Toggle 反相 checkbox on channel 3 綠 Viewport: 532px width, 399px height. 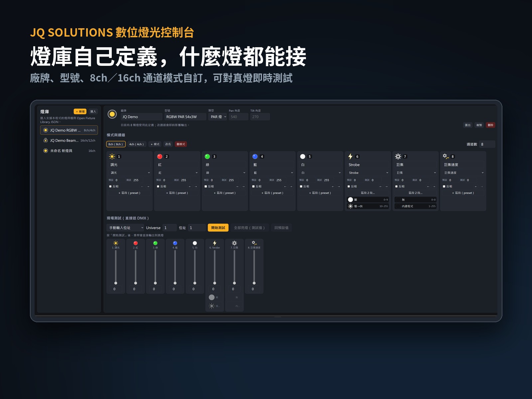(206, 187)
